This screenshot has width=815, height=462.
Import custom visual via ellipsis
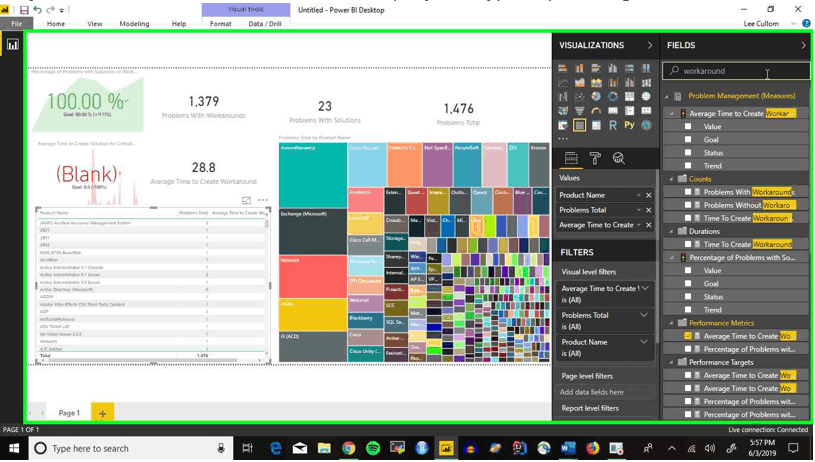pyautogui.click(x=563, y=139)
